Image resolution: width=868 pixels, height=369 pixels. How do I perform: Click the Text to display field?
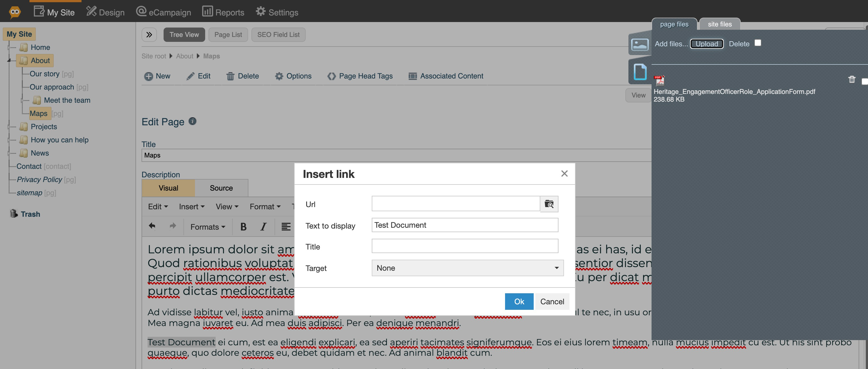click(465, 225)
